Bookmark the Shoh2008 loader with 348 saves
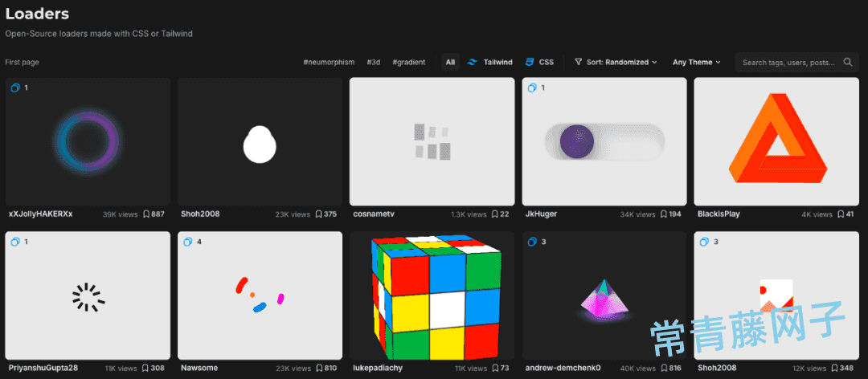868x379 pixels. [836, 368]
